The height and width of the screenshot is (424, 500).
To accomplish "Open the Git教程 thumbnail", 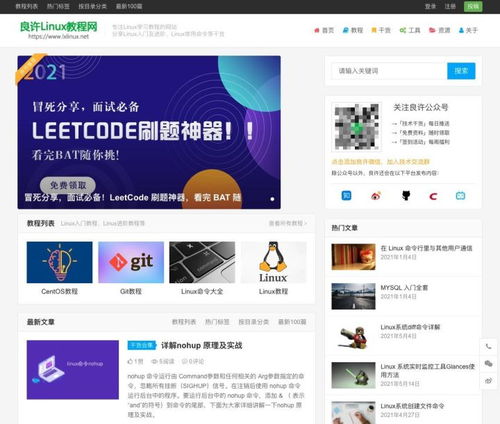I will point(131,262).
